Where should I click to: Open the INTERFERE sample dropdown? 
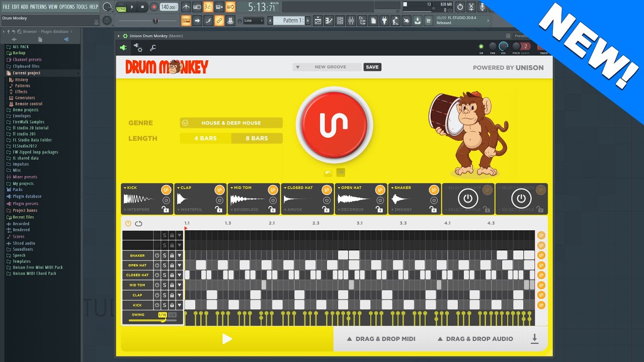coord(136,210)
